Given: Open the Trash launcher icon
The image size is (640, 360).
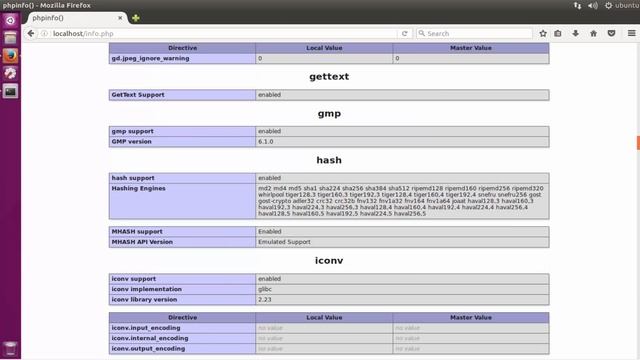Looking at the screenshot, I should click(10, 349).
